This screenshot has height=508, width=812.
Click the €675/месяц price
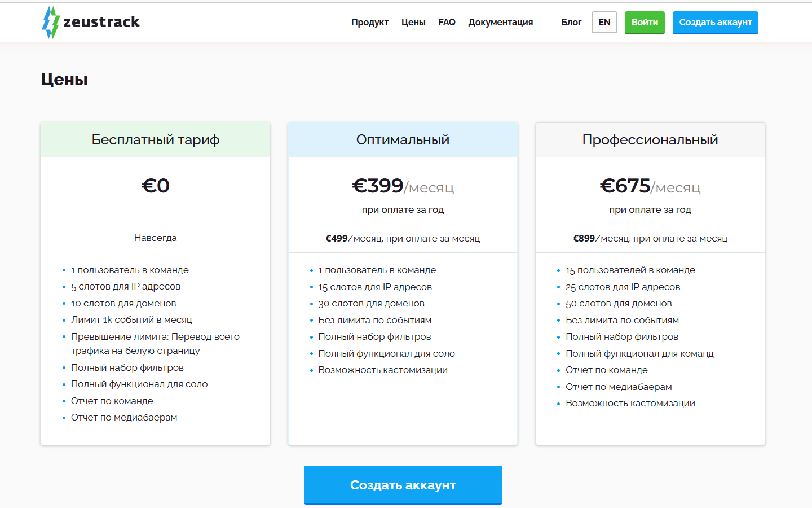coord(650,186)
